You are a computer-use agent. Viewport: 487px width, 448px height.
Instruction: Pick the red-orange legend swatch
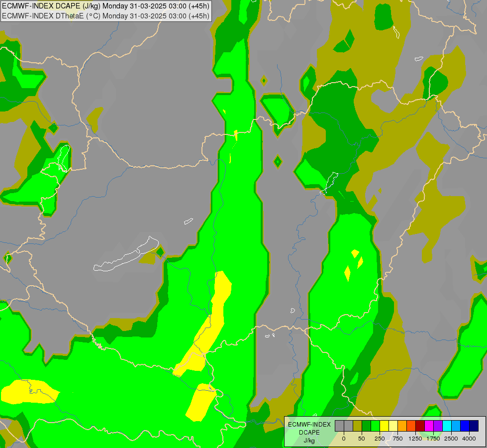[x=411, y=426]
